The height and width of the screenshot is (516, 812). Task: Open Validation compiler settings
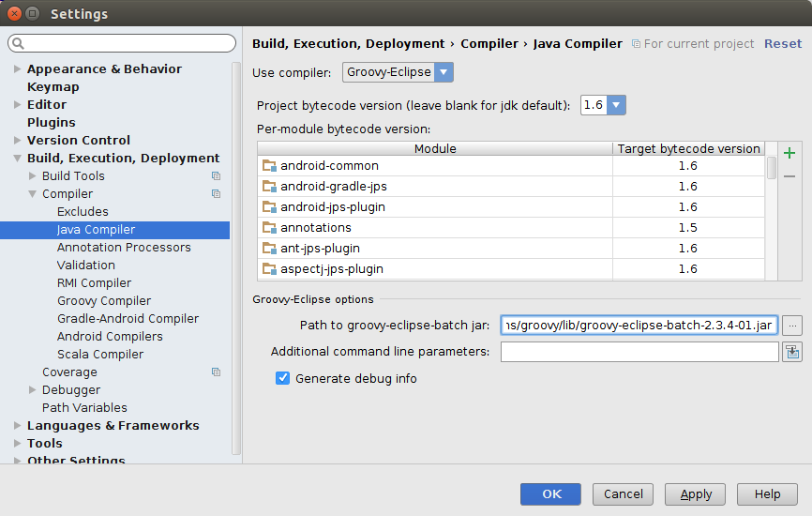click(x=86, y=266)
